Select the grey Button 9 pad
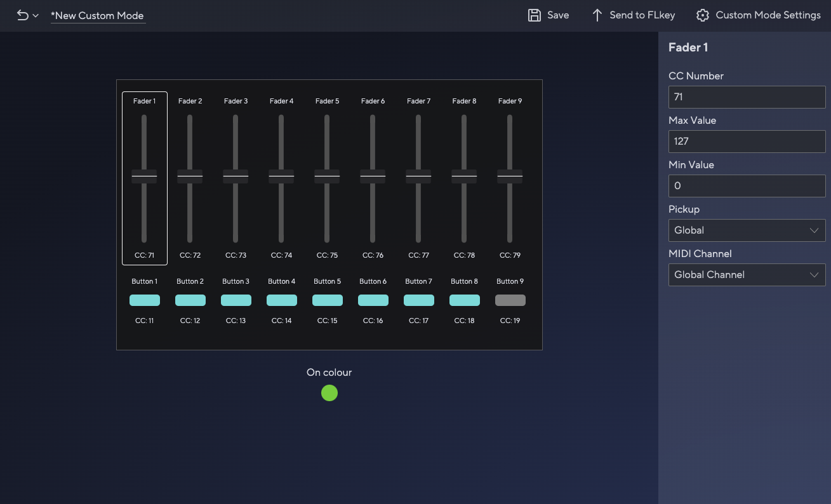The image size is (831, 504). [x=510, y=300]
